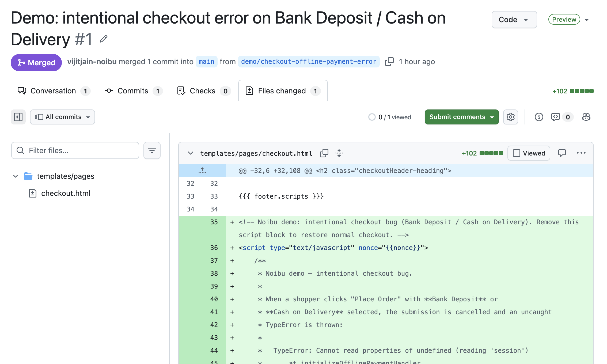Collapse the templates/pages folder
The width and height of the screenshot is (607, 364).
coord(16,176)
